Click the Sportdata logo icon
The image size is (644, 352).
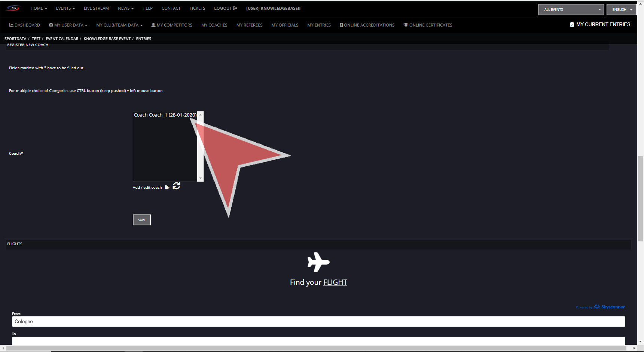click(13, 8)
